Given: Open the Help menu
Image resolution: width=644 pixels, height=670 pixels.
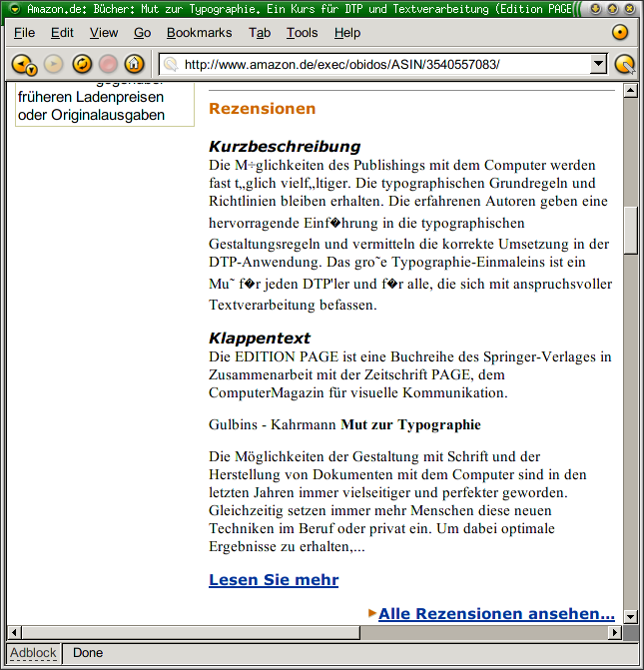Looking at the screenshot, I should [x=347, y=33].
